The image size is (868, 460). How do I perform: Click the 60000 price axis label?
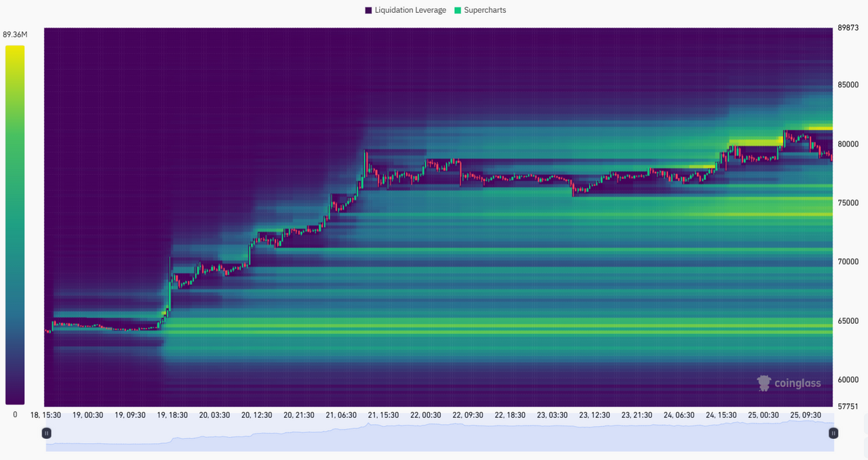click(849, 380)
